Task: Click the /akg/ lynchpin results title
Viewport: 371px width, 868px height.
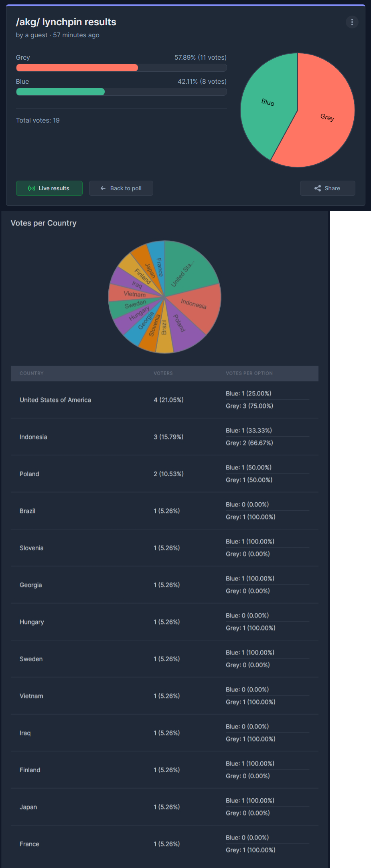Action: (x=66, y=22)
